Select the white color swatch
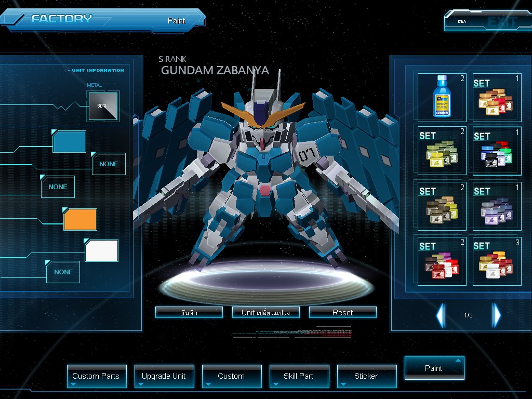The width and height of the screenshot is (532, 399). pyautogui.click(x=101, y=251)
